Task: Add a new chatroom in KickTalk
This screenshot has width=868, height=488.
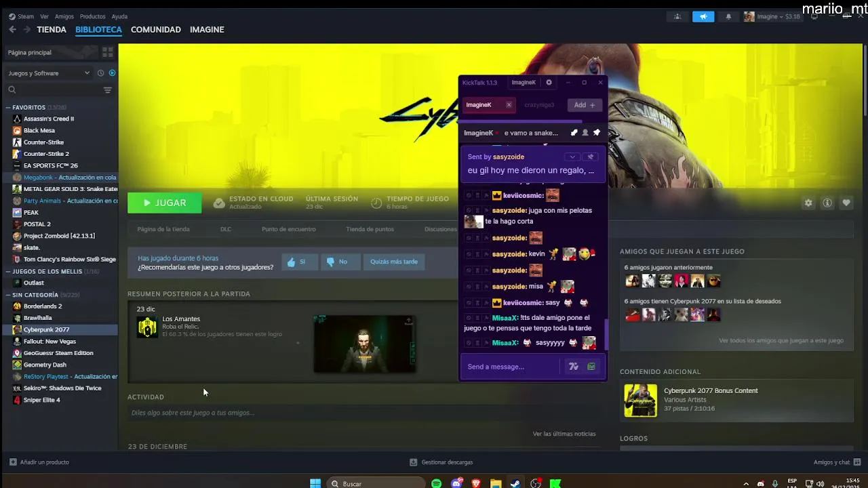Action: pos(584,105)
